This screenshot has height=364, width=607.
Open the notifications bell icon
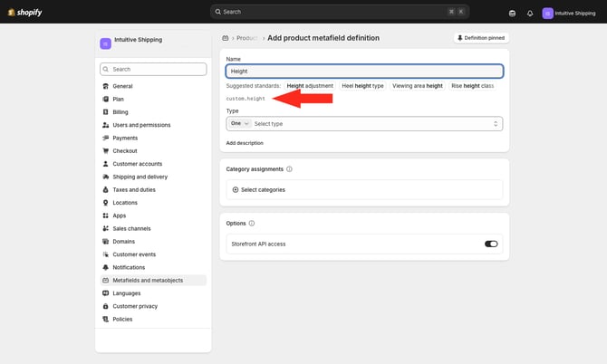coord(530,13)
